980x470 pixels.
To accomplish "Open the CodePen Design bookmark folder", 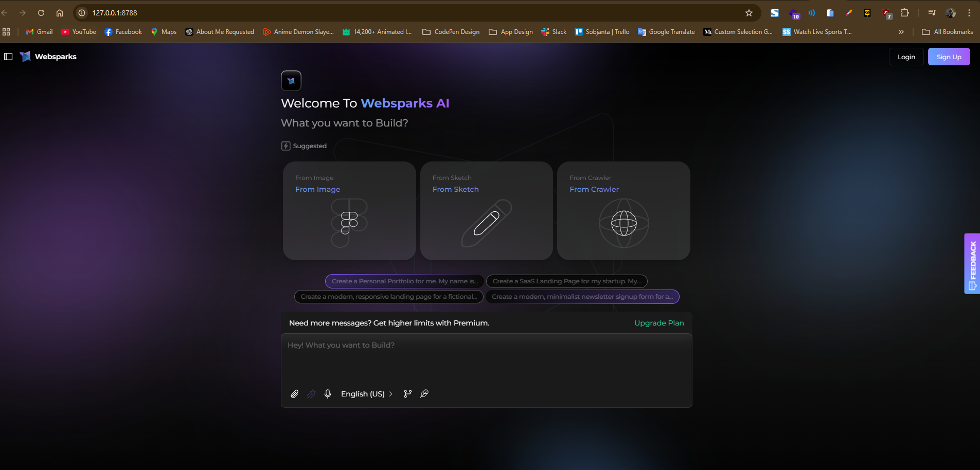I will click(x=451, y=32).
